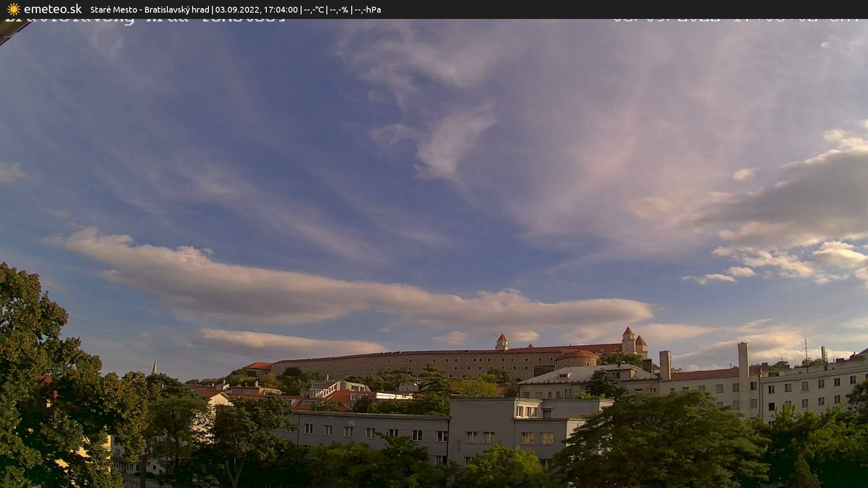Click the dark header bar
Image resolution: width=868 pixels, height=488 pixels.
542,9
